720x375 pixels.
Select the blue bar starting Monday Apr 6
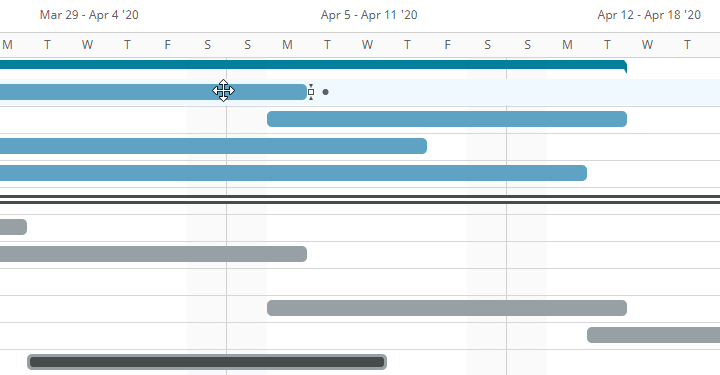tap(447, 119)
